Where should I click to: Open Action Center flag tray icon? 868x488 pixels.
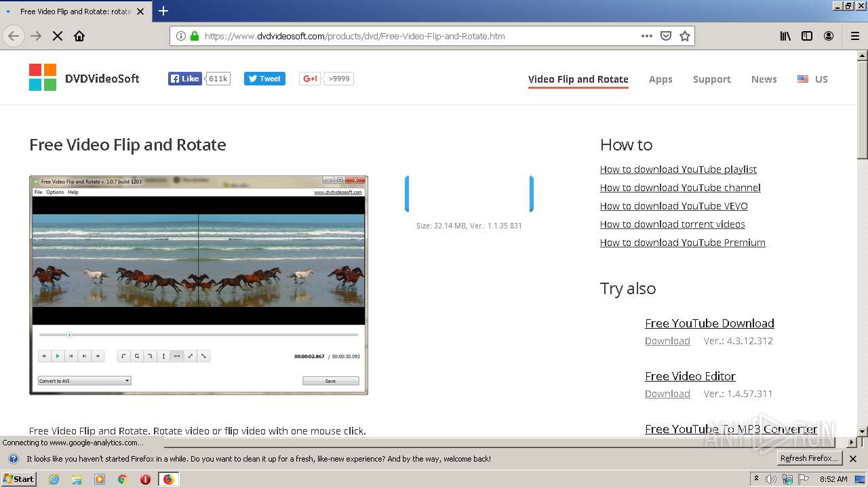pos(804,479)
